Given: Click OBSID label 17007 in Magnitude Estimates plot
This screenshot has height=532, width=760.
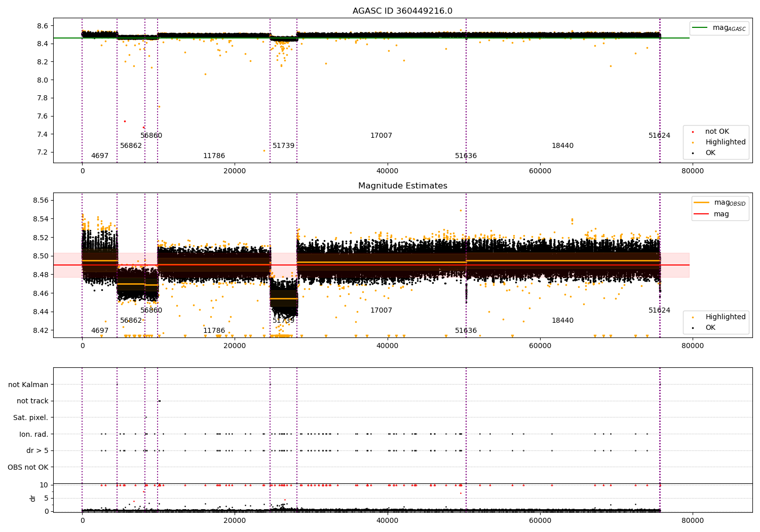Looking at the screenshot, I should 381,311.
